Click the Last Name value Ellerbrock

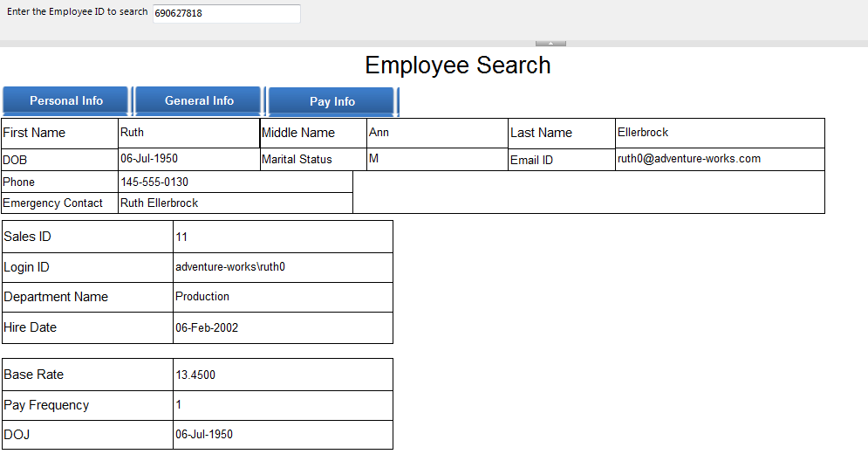pyautogui.click(x=643, y=133)
